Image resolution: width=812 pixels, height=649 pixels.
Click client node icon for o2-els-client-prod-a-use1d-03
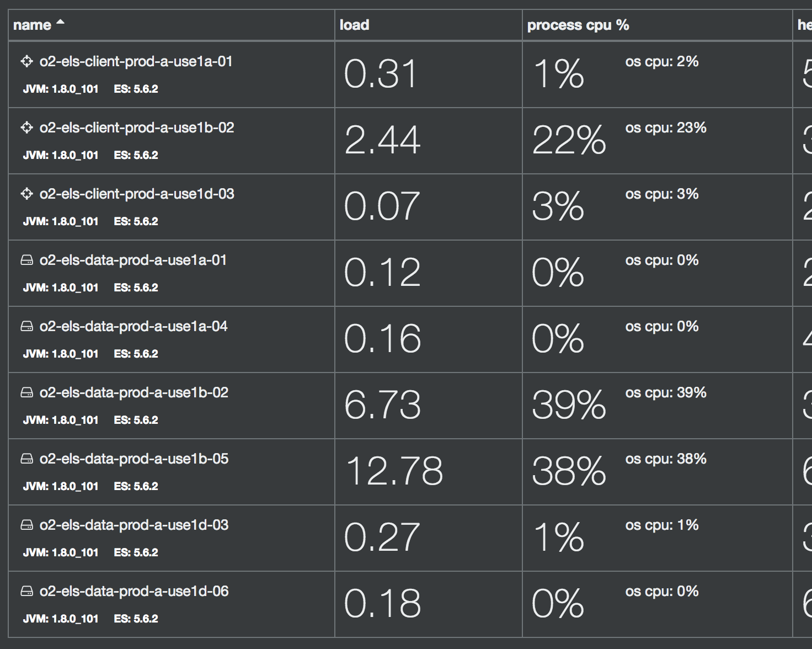pos(26,194)
